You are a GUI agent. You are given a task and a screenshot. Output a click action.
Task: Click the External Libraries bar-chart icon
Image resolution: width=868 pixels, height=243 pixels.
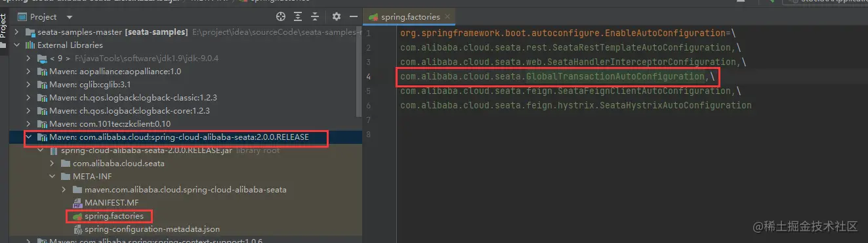pyautogui.click(x=30, y=45)
